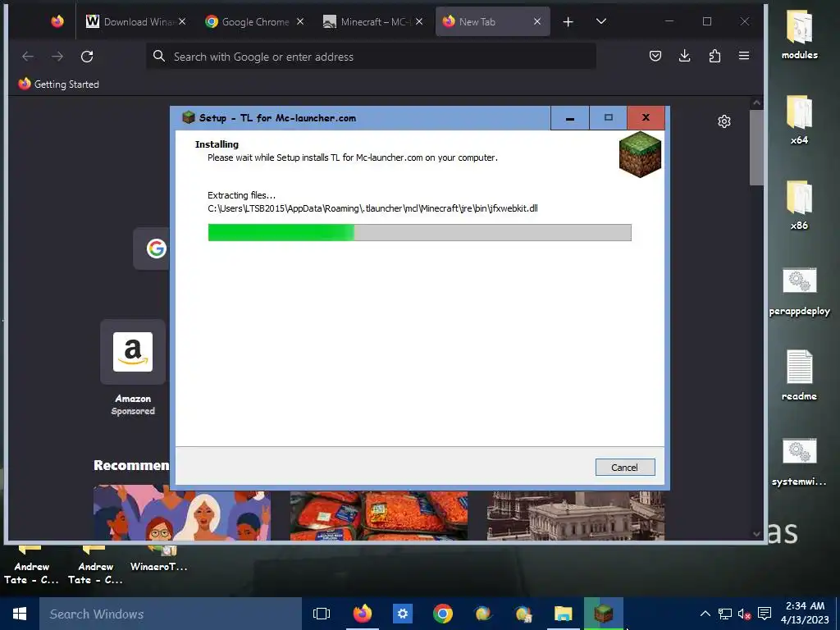840x630 pixels.
Task: Open Pocket save icon in Firefox
Action: [x=655, y=56]
